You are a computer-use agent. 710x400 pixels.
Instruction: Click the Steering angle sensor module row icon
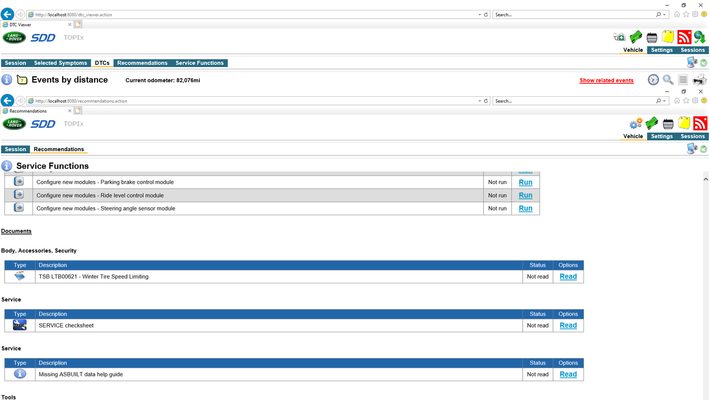click(19, 207)
